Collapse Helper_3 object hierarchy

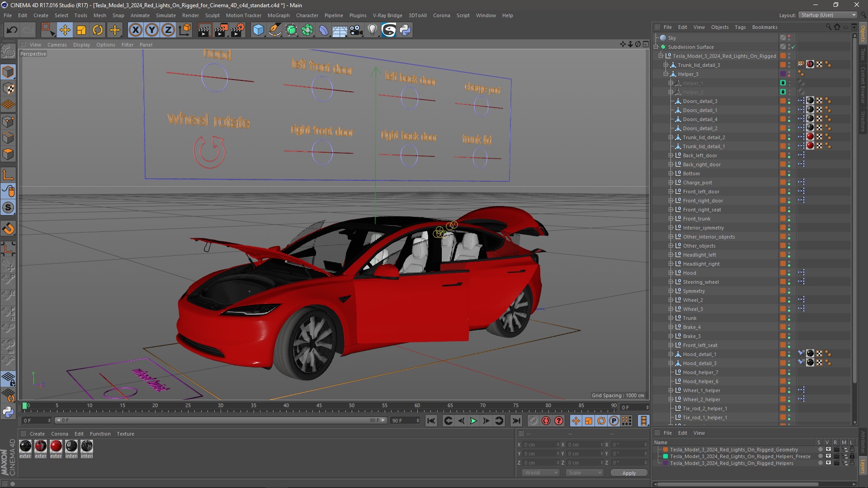coord(666,74)
